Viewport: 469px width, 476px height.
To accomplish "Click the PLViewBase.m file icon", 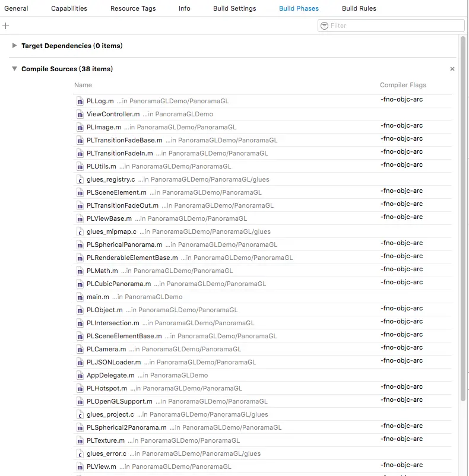I will tap(80, 219).
